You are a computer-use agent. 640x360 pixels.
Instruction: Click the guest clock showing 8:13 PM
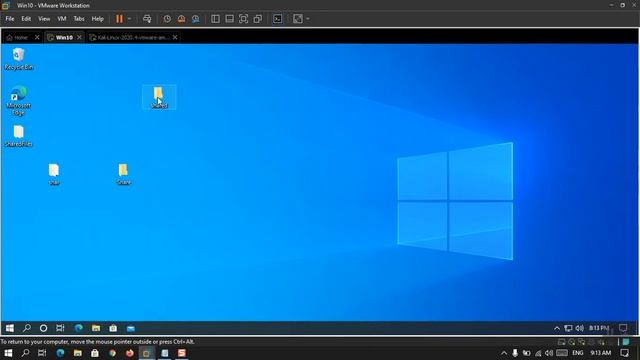point(599,328)
